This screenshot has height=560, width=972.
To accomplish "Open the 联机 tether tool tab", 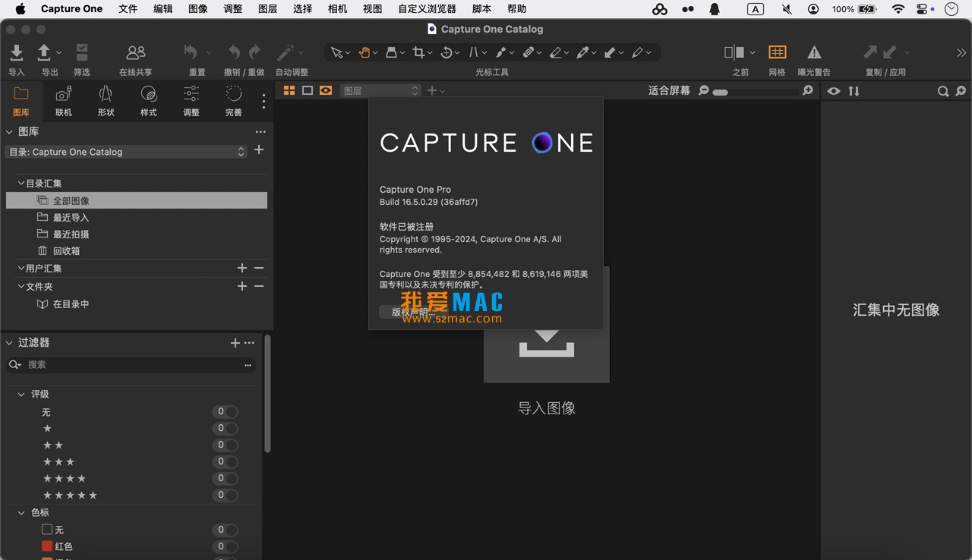I will click(x=63, y=99).
